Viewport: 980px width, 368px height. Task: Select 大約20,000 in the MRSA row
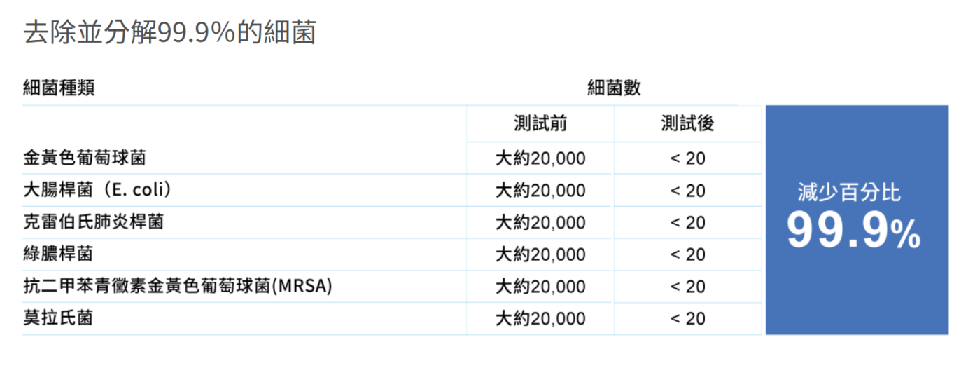pos(540,287)
